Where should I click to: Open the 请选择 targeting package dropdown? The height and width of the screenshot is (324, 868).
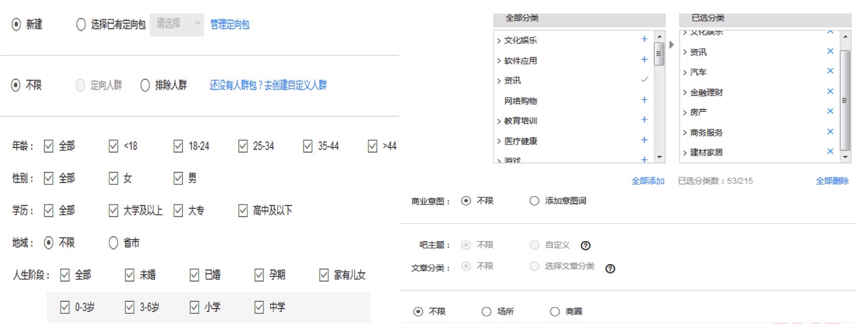(x=177, y=24)
